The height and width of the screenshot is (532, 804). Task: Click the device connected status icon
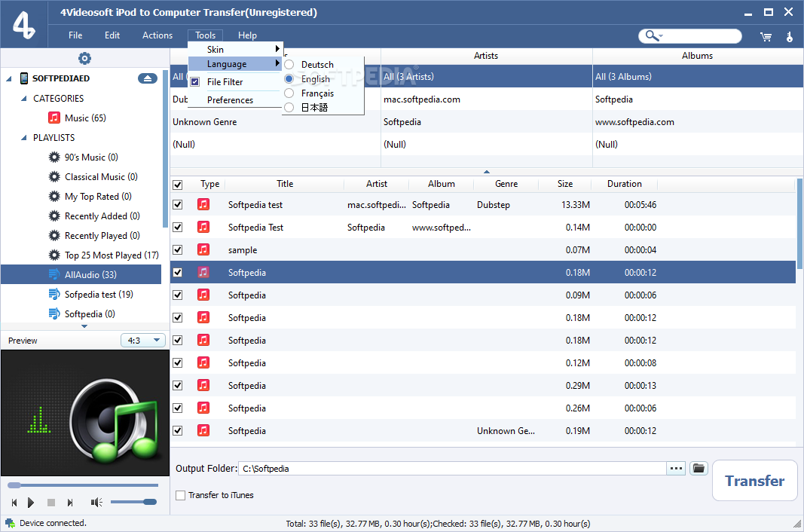point(10,523)
